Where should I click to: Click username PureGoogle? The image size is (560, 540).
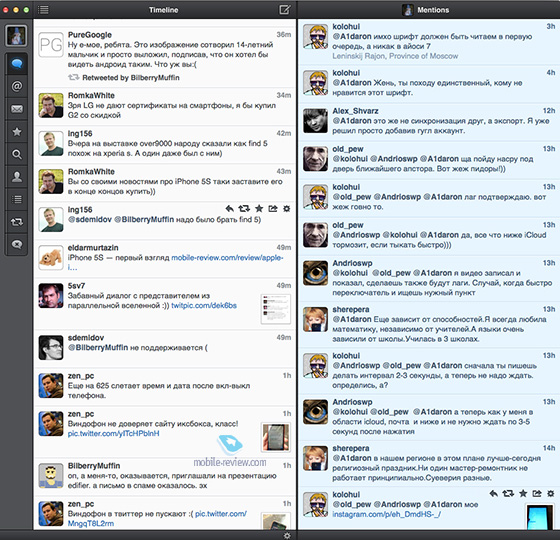point(90,35)
